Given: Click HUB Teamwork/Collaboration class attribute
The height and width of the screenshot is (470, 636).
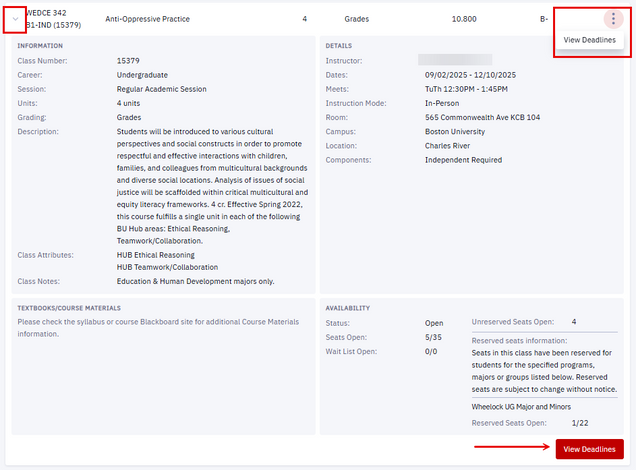Looking at the screenshot, I should pyautogui.click(x=167, y=267).
